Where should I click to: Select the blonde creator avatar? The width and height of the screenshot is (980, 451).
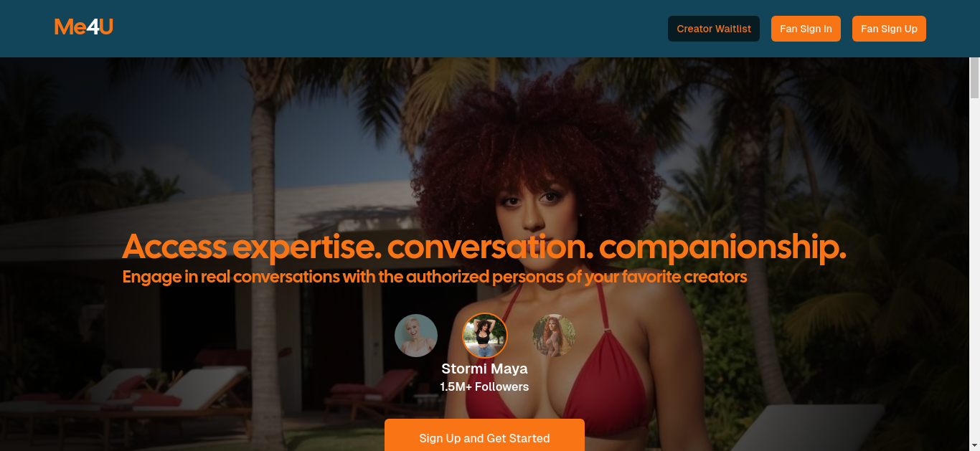pyautogui.click(x=416, y=336)
